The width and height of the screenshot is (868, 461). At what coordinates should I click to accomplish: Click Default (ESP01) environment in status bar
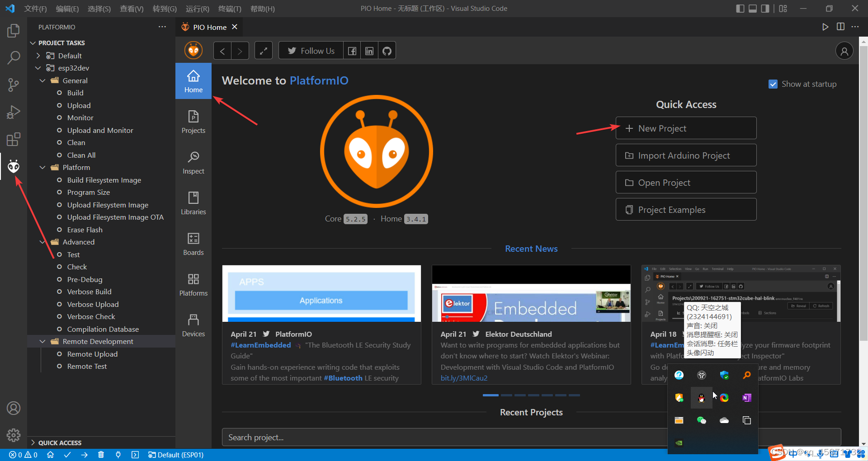click(x=175, y=455)
